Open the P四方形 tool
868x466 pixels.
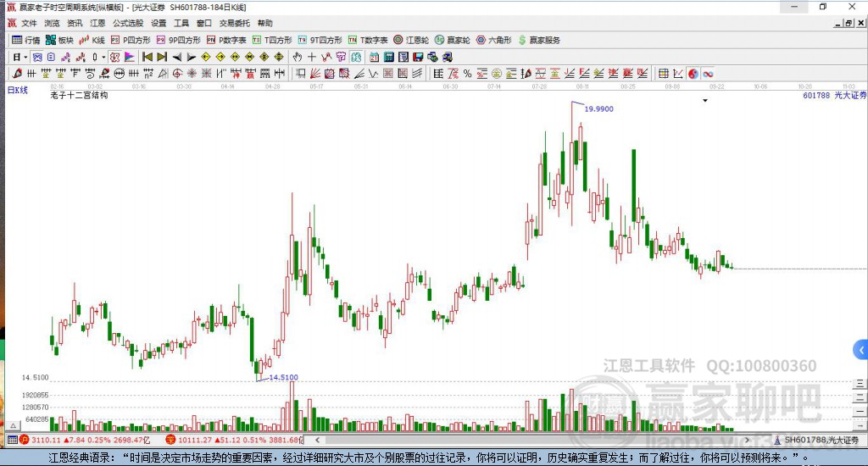[131, 40]
